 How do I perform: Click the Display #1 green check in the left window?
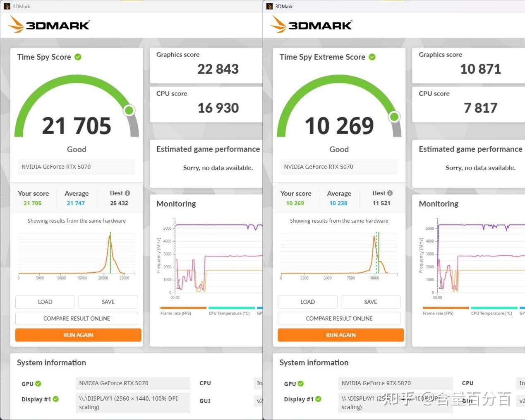56,399
